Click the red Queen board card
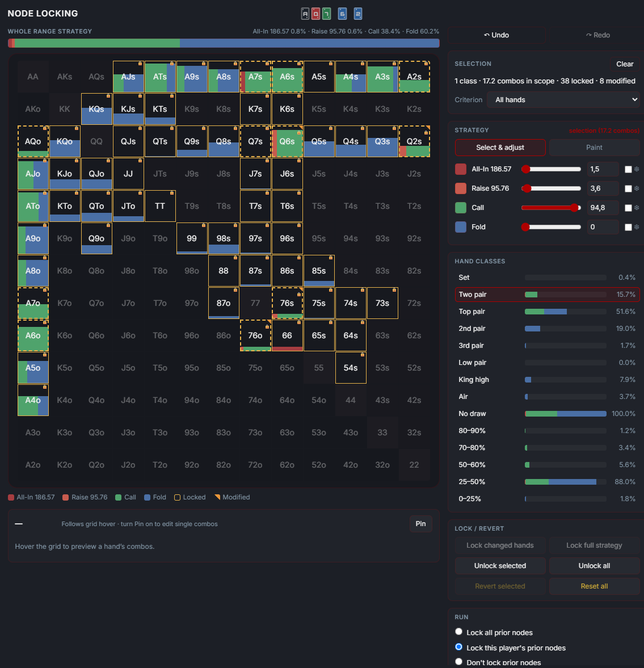This screenshot has width=644, height=668. 315,14
